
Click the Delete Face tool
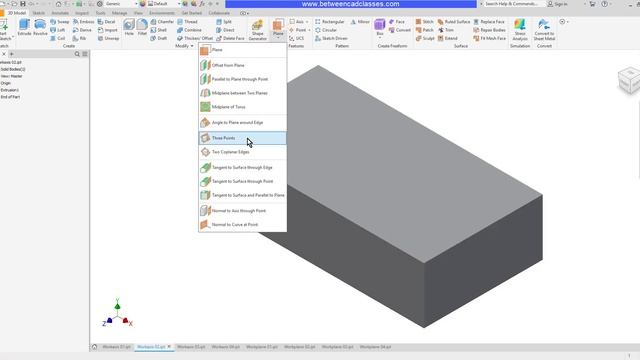(x=230, y=38)
